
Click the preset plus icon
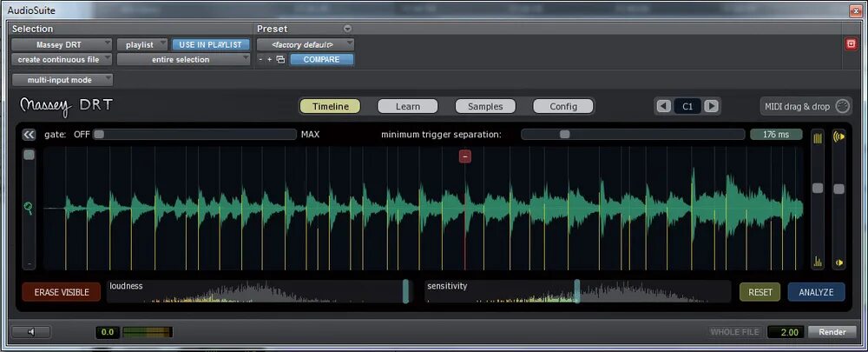coord(270,59)
